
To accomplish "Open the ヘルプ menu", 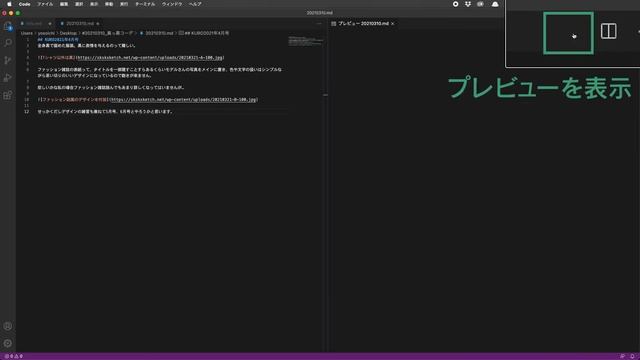I will pyautogui.click(x=195, y=4).
